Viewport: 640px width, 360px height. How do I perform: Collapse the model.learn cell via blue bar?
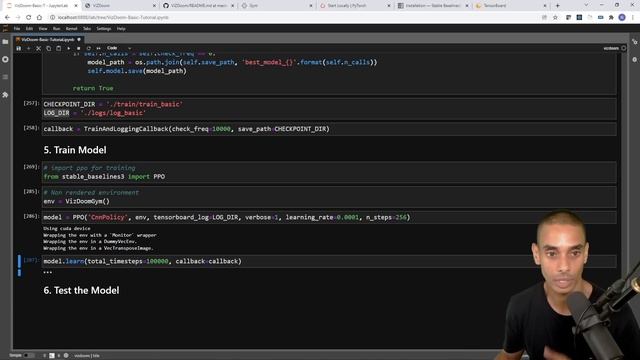19,261
